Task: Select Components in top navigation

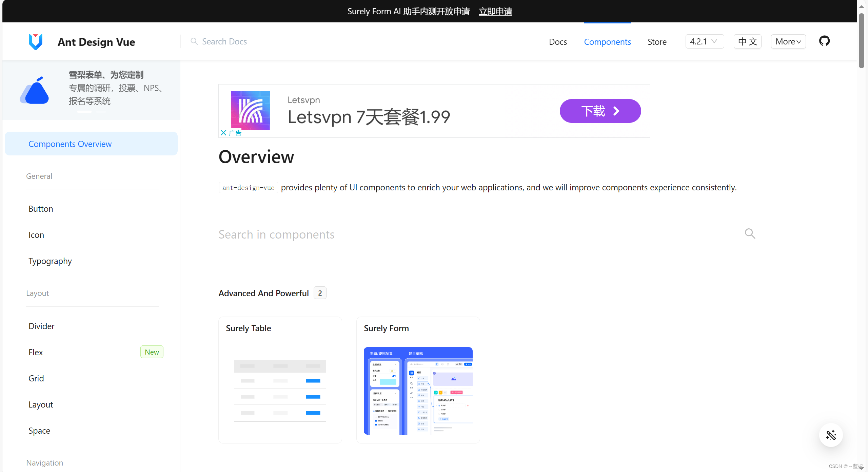Action: 607,42
